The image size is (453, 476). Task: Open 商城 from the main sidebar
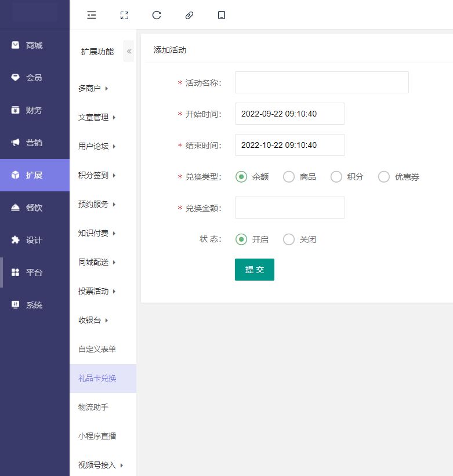tap(34, 45)
